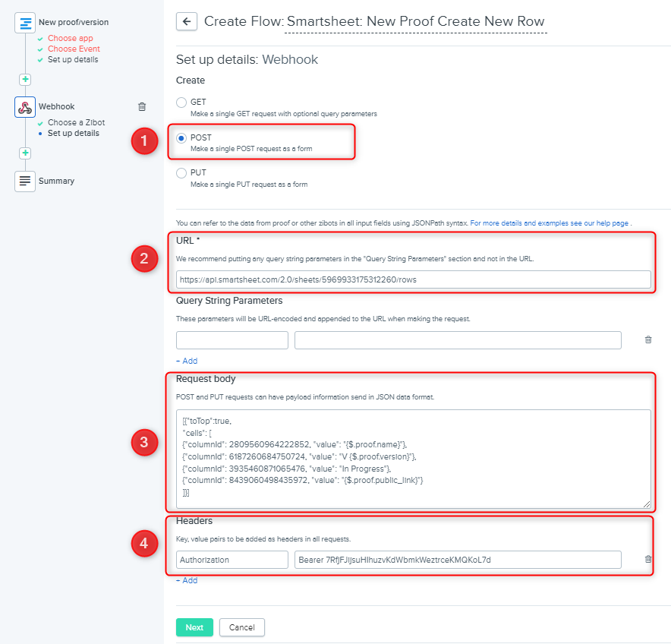
Task: Select the POST request option
Action: click(181, 138)
